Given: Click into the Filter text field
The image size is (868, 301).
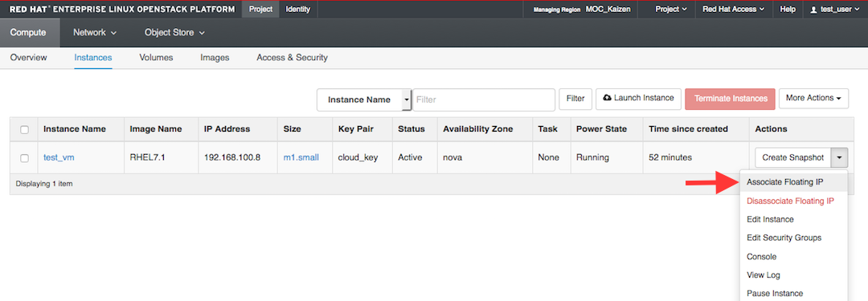Looking at the screenshot, I should click(484, 100).
